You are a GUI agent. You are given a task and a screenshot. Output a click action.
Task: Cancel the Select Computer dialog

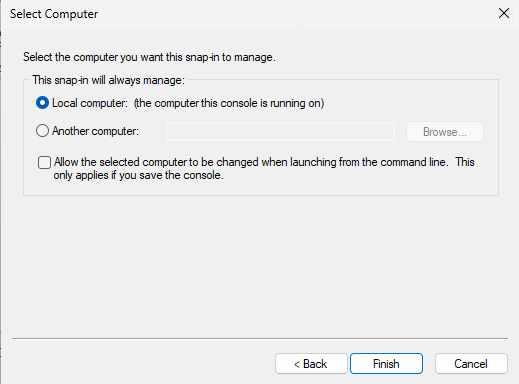471,364
